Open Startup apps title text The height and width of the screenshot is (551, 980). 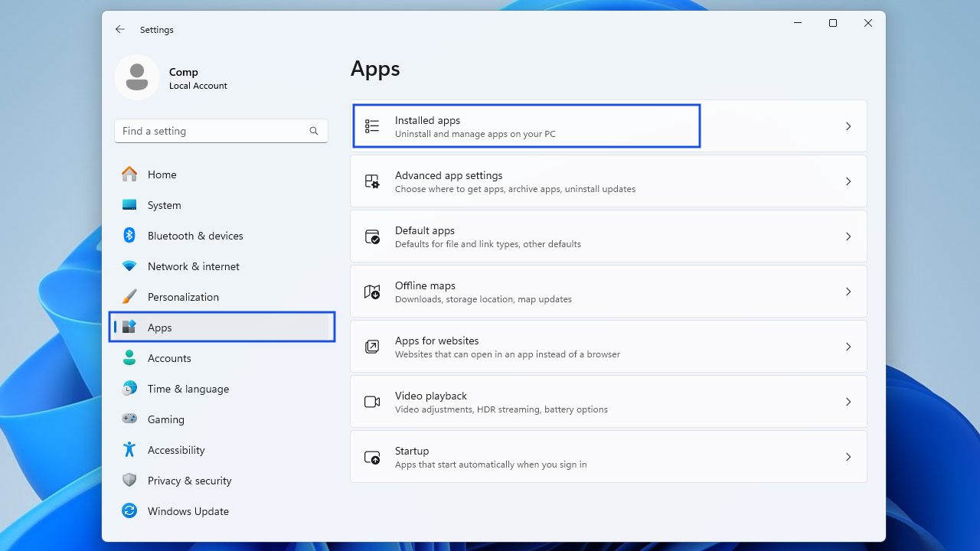(x=412, y=451)
